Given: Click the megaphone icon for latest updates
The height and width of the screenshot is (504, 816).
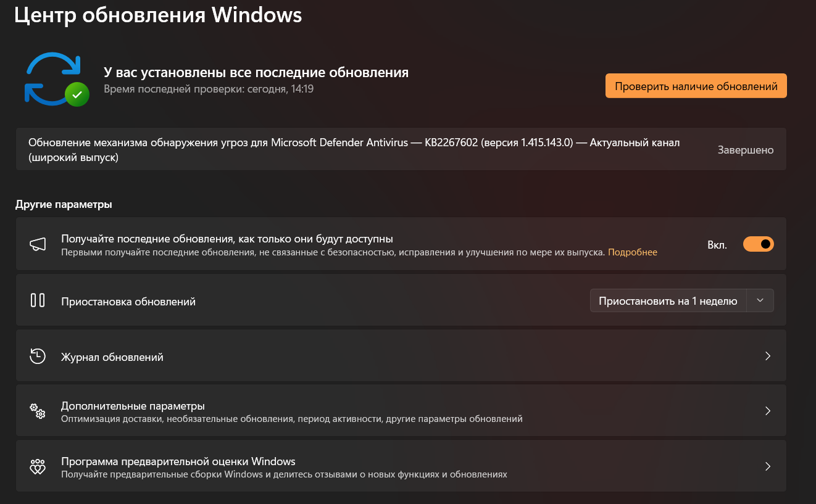Looking at the screenshot, I should (x=38, y=245).
